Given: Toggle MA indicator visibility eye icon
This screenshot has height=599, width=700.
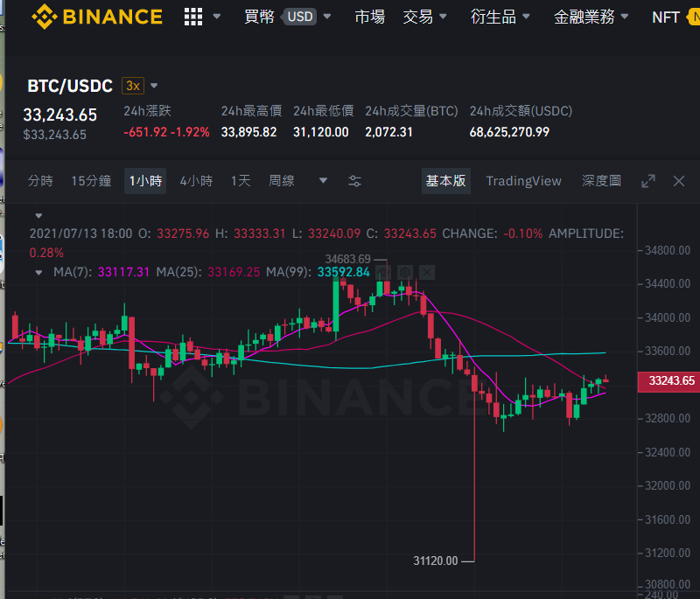Looking at the screenshot, I should pyautogui.click(x=383, y=273).
